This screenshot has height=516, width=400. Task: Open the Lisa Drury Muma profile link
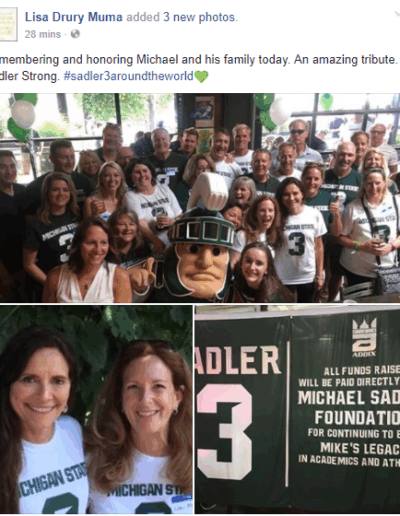[74, 17]
